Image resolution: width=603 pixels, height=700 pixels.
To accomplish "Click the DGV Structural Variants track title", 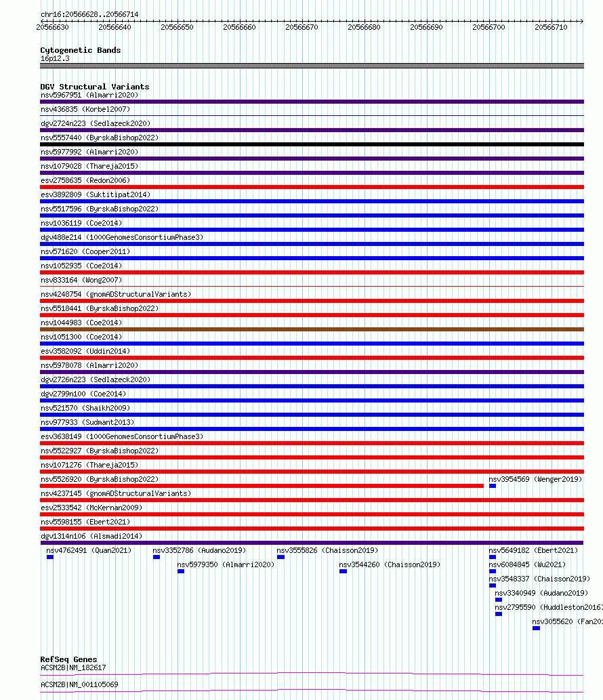I will click(x=95, y=87).
